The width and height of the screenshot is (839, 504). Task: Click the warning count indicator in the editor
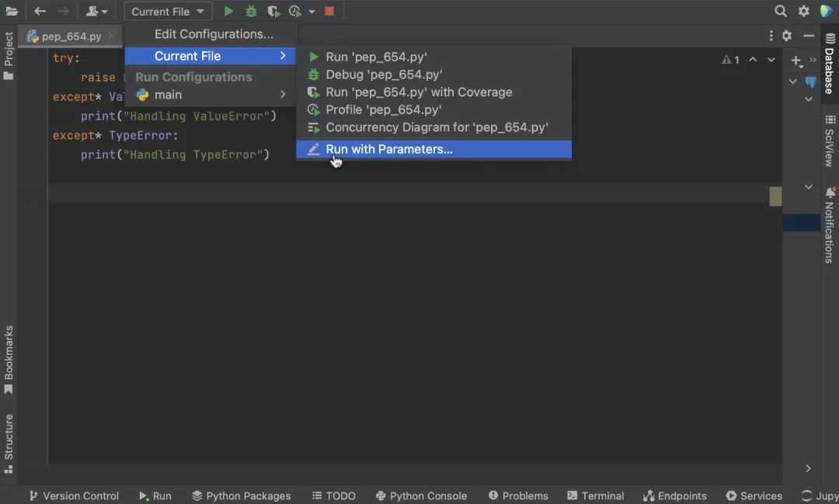(729, 59)
